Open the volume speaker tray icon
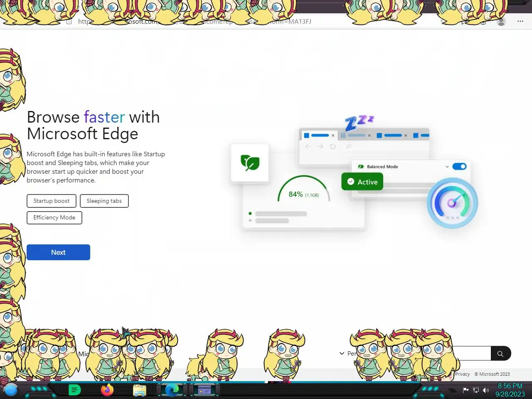The width and height of the screenshot is (532, 399). pos(485,390)
